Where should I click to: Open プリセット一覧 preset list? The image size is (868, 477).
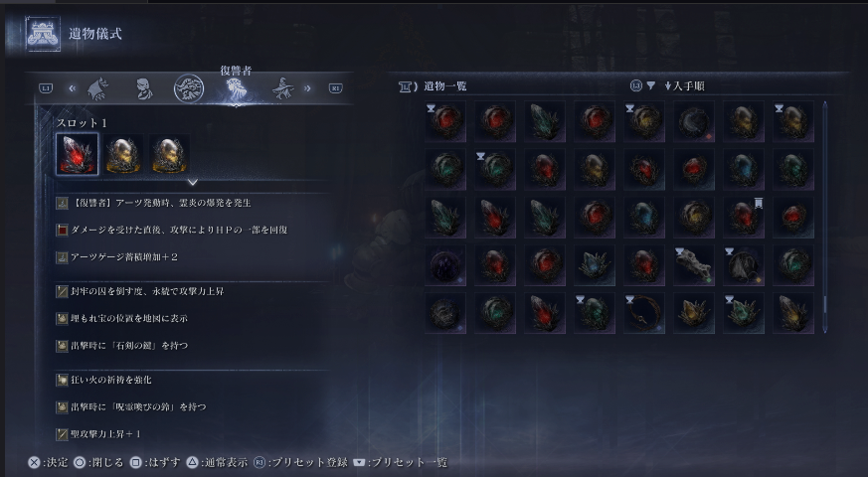pos(401,462)
